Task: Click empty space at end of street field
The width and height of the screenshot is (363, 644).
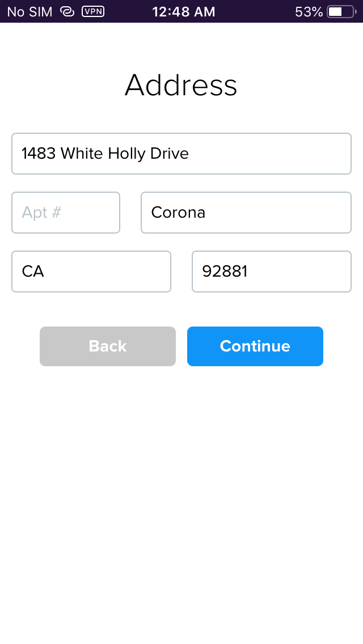Action: pyautogui.click(x=272, y=154)
